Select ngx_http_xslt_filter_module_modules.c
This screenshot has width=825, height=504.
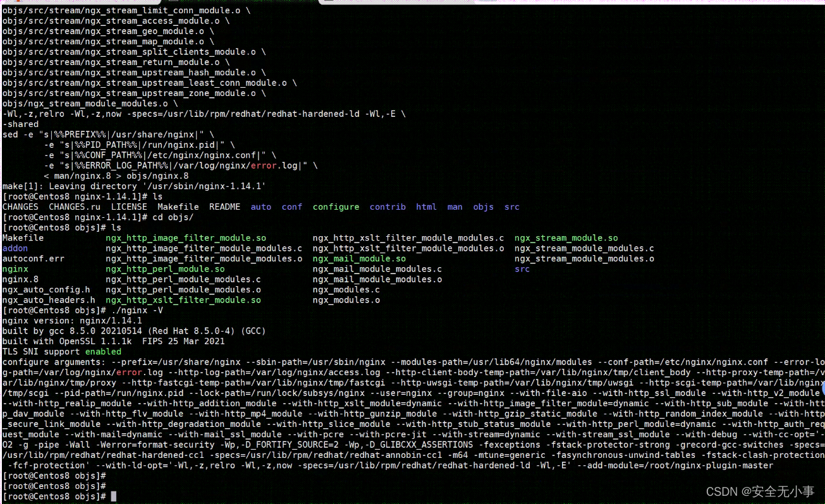click(x=408, y=238)
